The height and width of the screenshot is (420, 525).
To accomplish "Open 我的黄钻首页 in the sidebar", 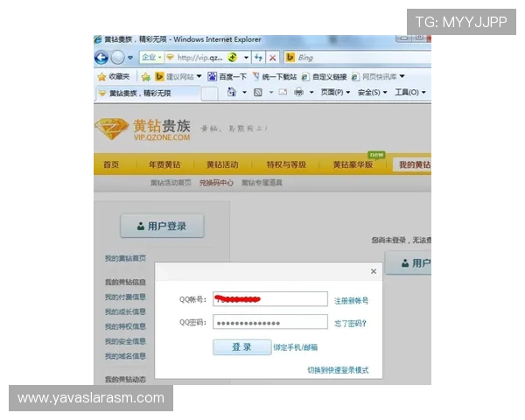I will (x=125, y=258).
